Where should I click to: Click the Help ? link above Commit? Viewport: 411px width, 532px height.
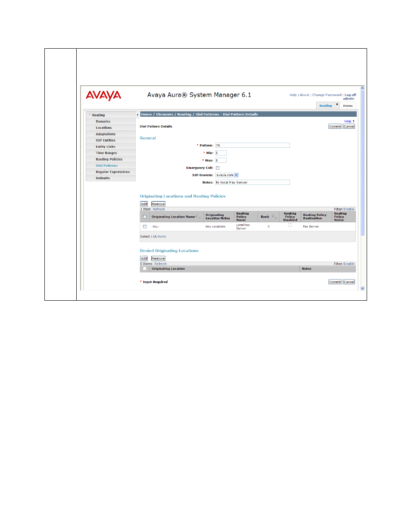pos(349,121)
